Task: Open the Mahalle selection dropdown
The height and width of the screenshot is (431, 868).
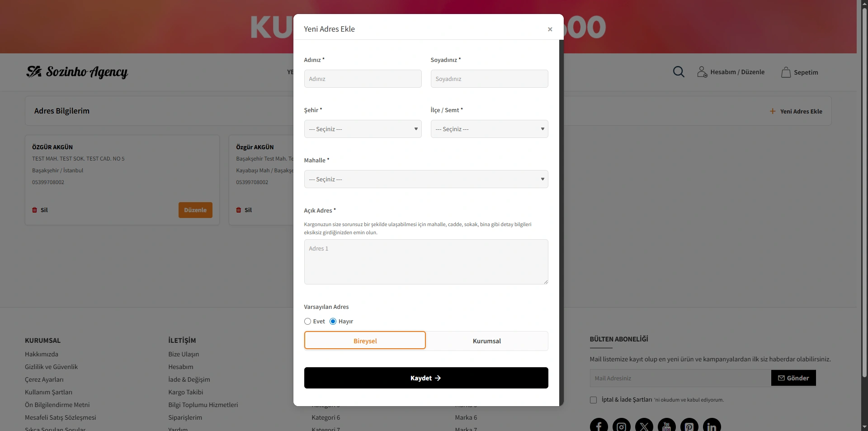Action: pos(426,180)
